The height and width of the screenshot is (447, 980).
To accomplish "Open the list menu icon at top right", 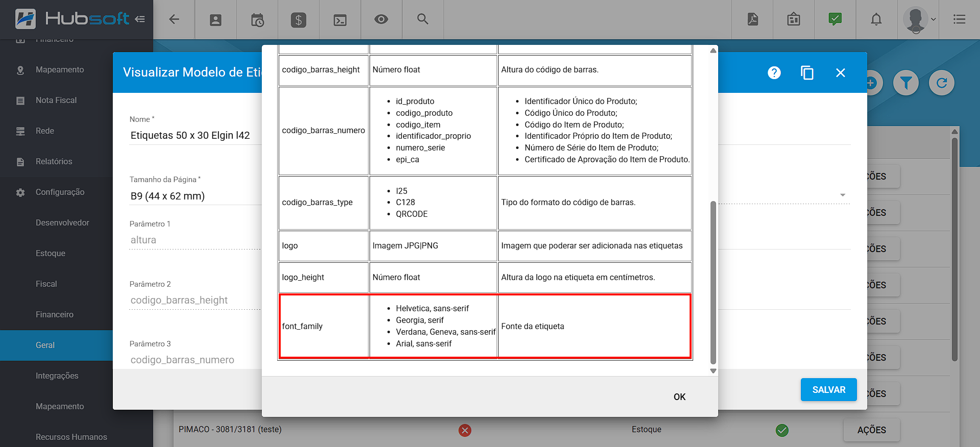I will tap(960, 19).
